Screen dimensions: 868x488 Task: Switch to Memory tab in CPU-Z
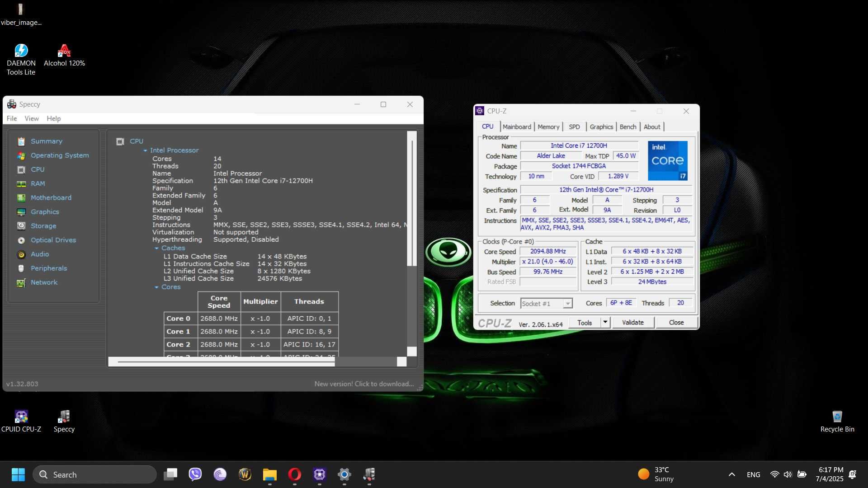(x=548, y=127)
